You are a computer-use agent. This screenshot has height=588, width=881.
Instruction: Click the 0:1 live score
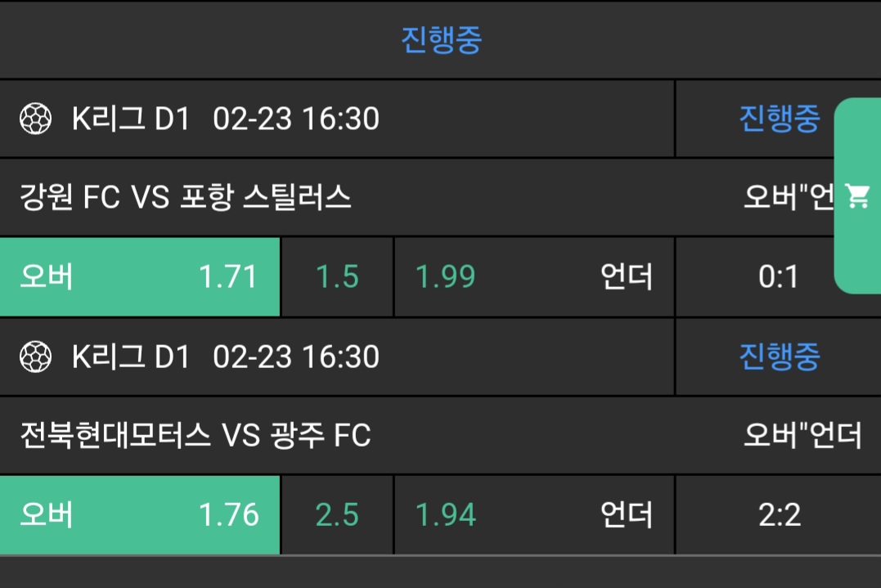coord(778,278)
